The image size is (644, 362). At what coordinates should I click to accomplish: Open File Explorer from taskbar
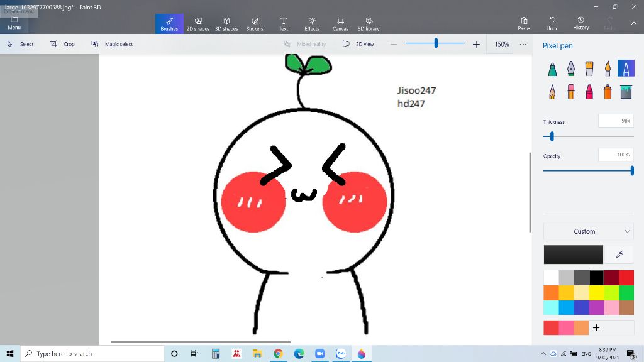[257, 353]
